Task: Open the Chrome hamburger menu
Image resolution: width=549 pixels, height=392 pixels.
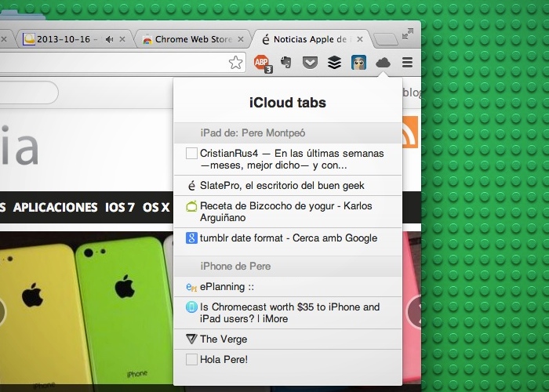Action: 407,63
